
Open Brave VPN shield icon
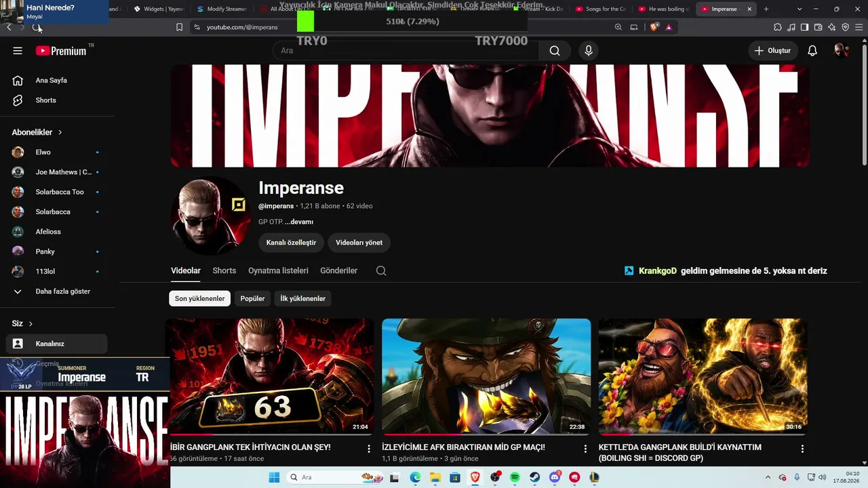(x=845, y=27)
